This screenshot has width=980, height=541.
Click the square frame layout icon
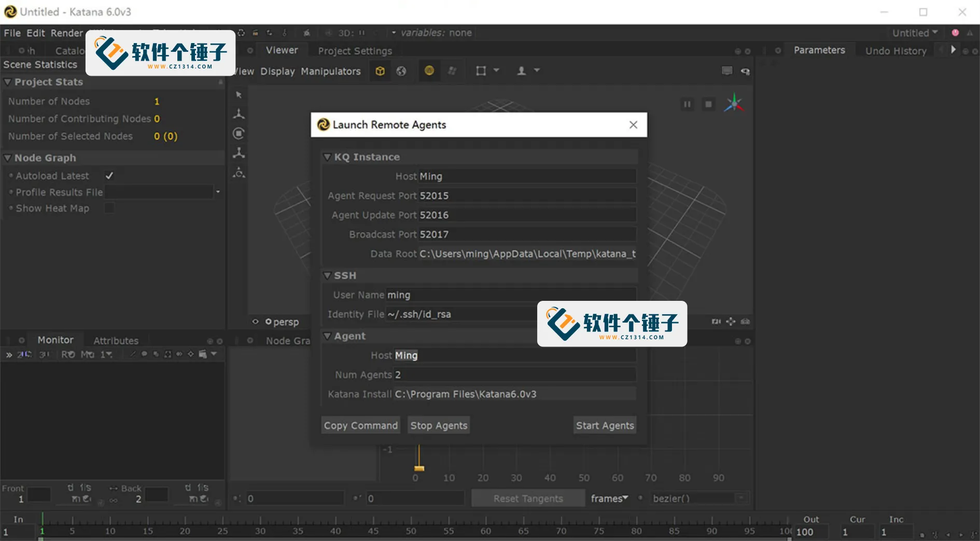[x=481, y=71]
